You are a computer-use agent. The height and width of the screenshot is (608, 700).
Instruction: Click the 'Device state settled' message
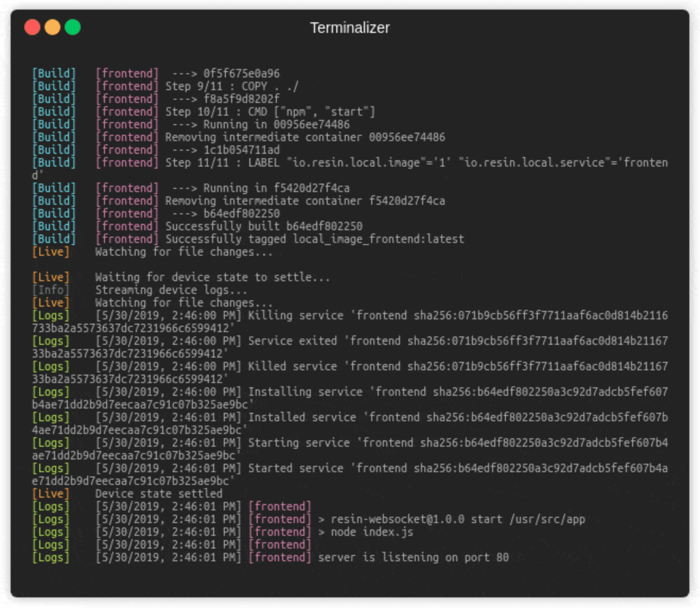[x=159, y=493]
